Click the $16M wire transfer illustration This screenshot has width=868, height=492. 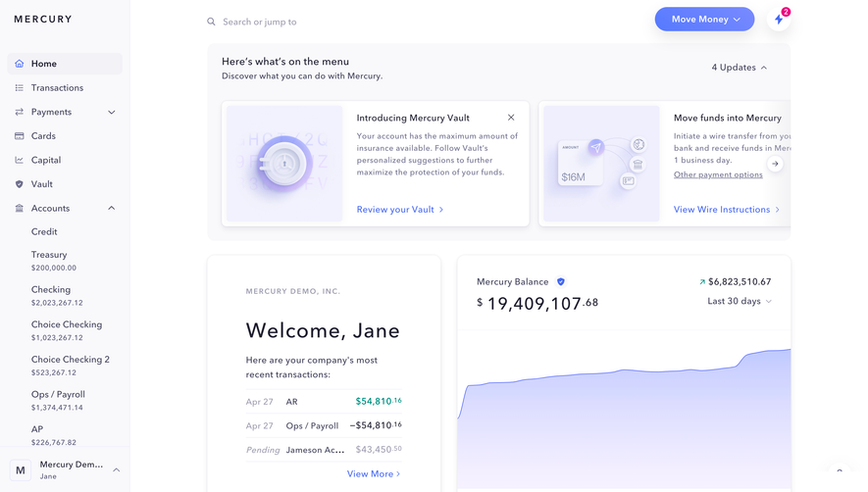601,164
